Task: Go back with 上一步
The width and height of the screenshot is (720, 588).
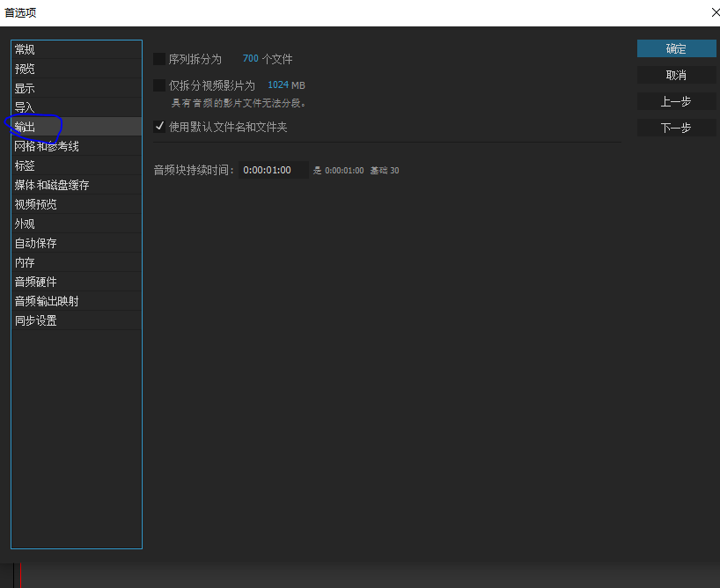Action: click(676, 101)
